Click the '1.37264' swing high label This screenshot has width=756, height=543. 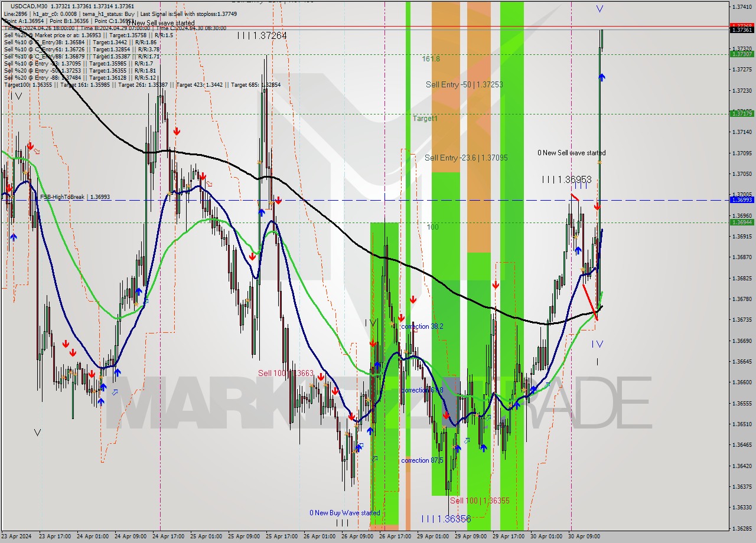262,36
